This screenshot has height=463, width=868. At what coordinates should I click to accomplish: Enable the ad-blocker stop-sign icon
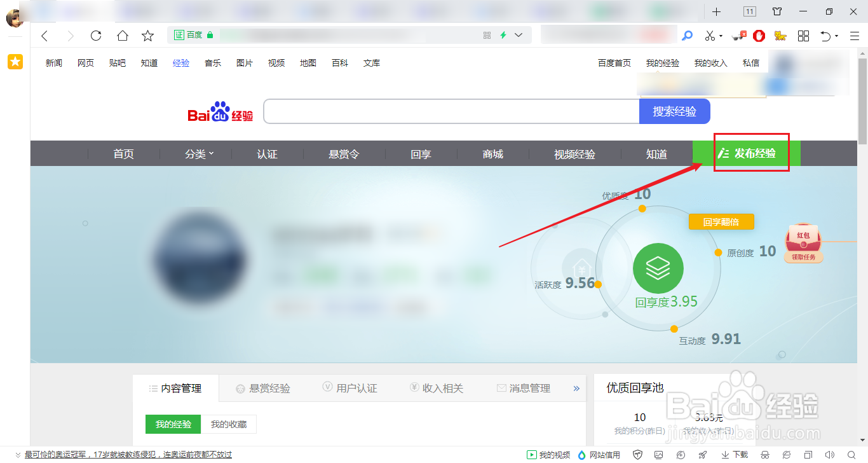click(x=759, y=36)
